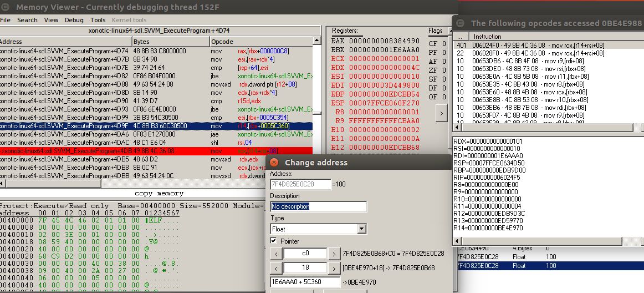644x293 pixels.
Task: Toggle the OF flag value
Action: click(x=444, y=97)
